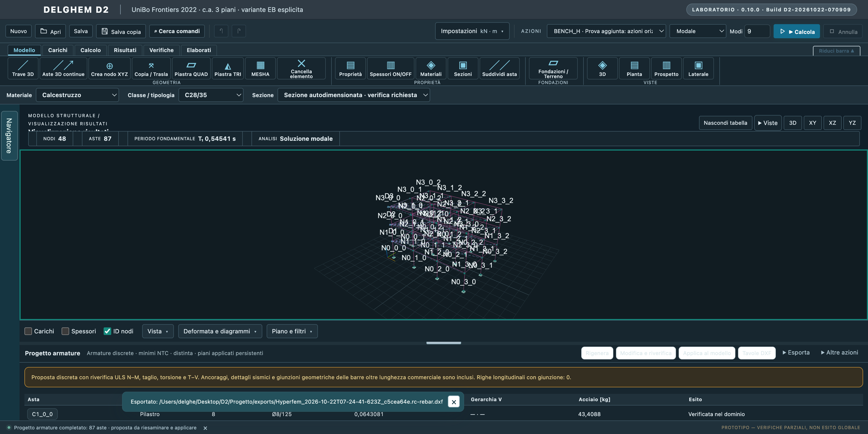Open the Materiali tool

431,68
